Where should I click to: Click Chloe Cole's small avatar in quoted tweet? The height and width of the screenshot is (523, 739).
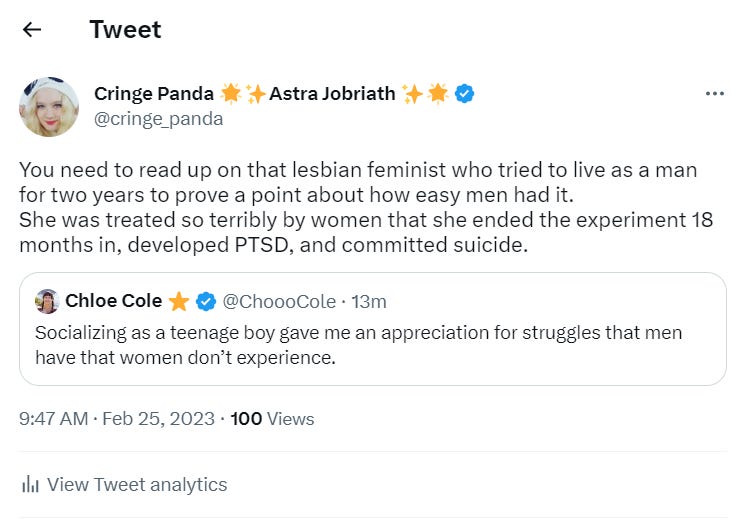pos(46,301)
